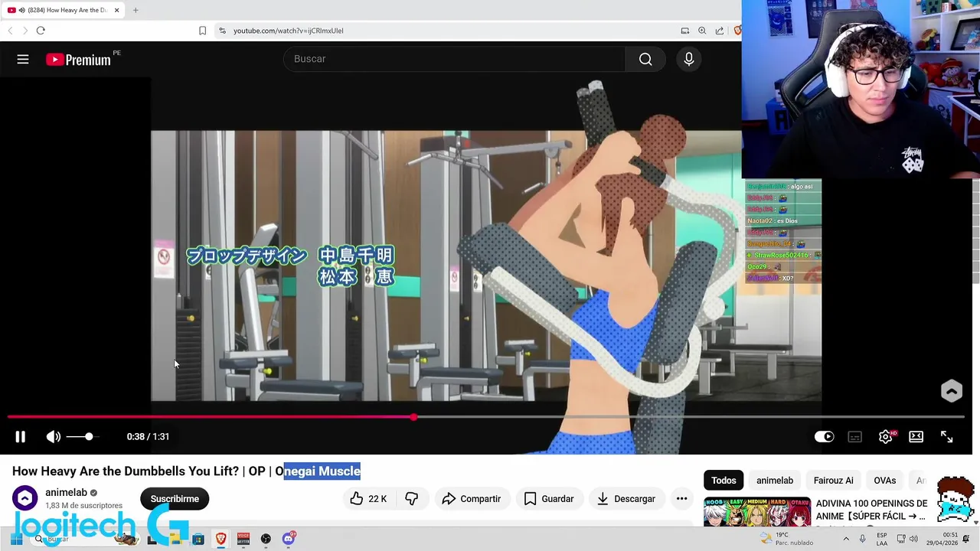Open a new browser tab
Screen dimensions: 980x551
click(x=136, y=10)
